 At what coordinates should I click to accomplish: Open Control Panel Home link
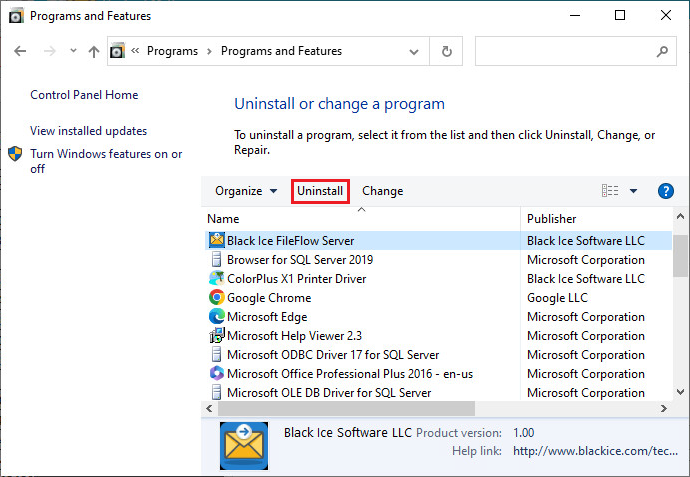pos(84,95)
